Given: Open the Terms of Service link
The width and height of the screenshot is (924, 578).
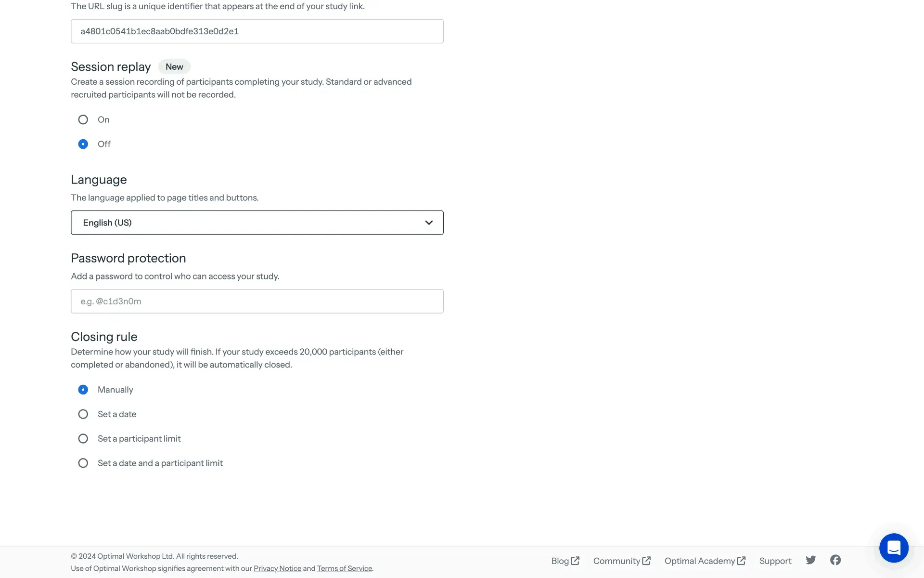Looking at the screenshot, I should pyautogui.click(x=345, y=568).
